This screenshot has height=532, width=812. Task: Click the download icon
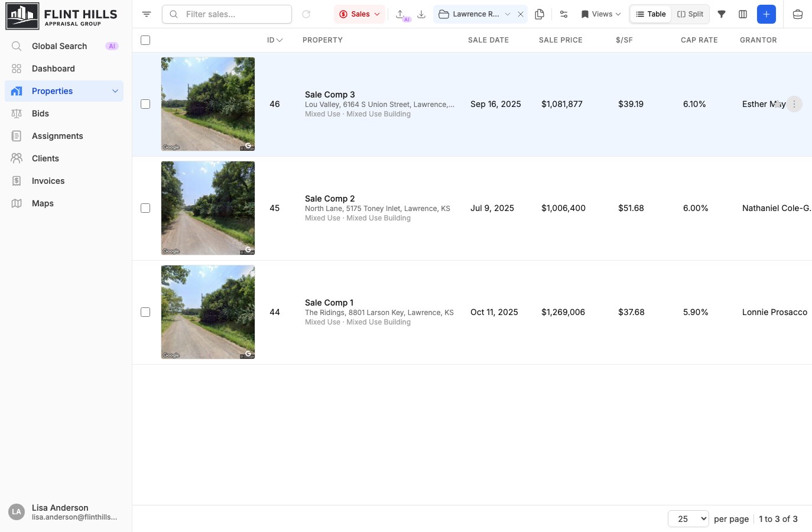click(421, 14)
